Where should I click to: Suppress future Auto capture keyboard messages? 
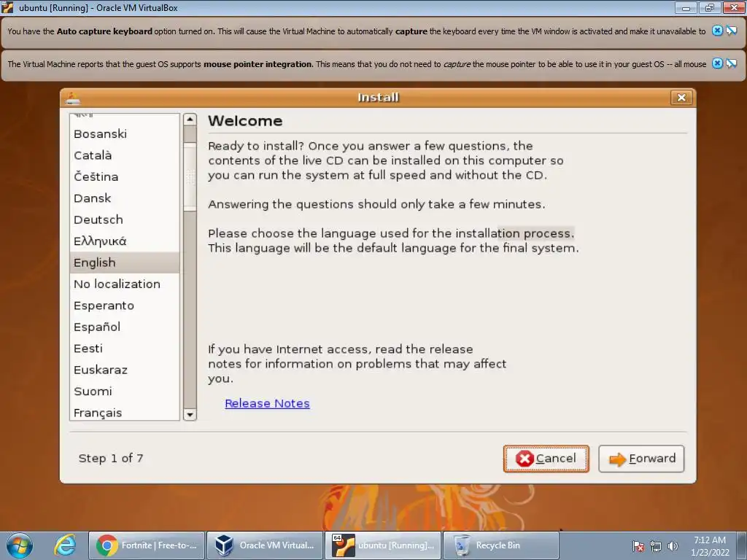pos(731,31)
